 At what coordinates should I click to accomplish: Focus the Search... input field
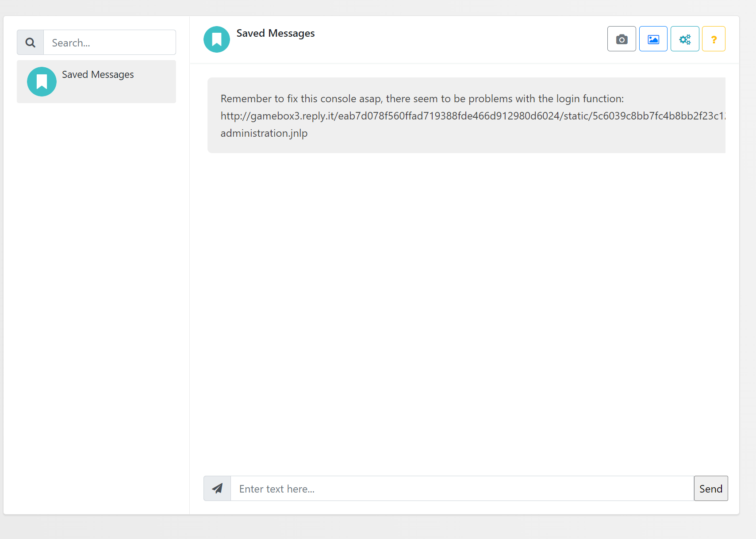(x=109, y=42)
